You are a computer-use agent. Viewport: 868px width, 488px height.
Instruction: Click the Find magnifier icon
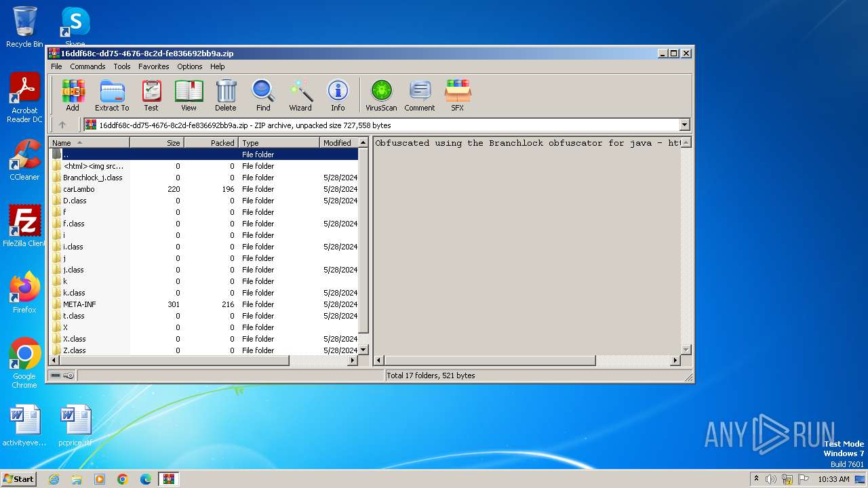263,95
